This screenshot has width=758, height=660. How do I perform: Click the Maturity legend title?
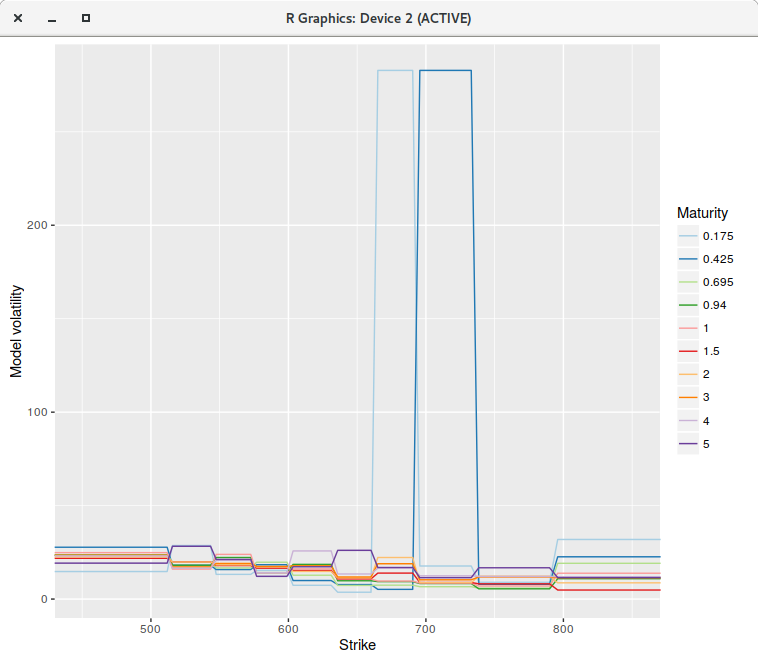(702, 213)
